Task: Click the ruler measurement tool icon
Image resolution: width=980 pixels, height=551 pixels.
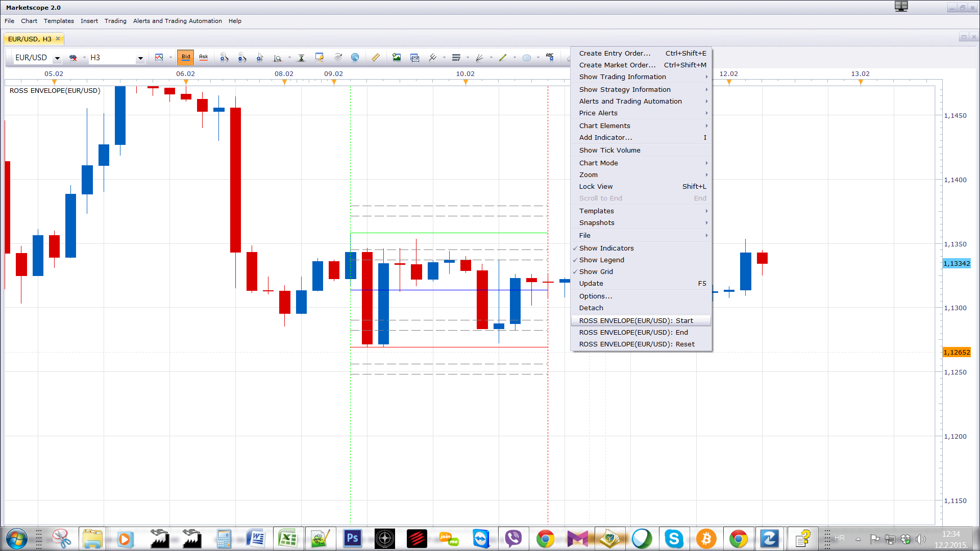Action: pyautogui.click(x=375, y=58)
